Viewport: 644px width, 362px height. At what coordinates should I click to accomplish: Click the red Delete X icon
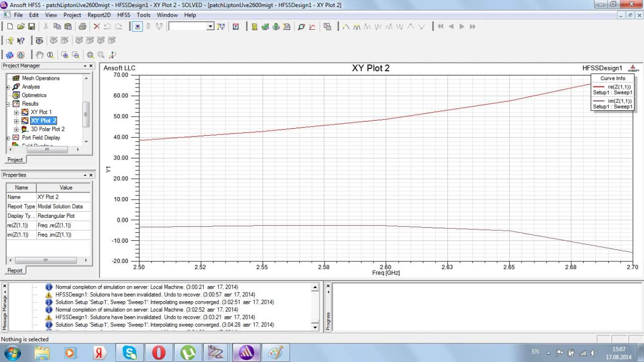click(97, 27)
